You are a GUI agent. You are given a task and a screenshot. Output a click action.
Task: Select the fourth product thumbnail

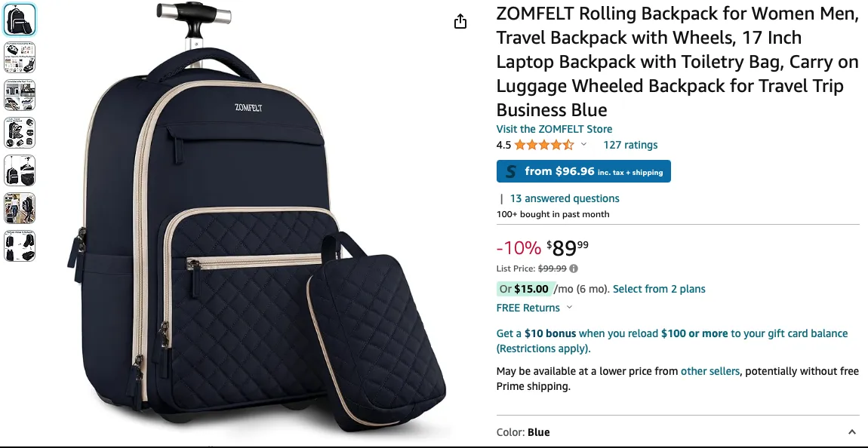(x=20, y=132)
